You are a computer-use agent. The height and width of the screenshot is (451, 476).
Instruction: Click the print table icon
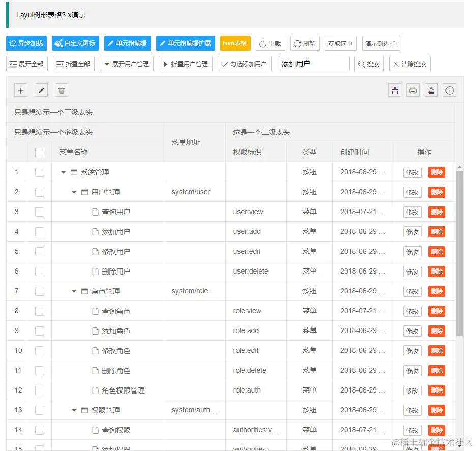pyautogui.click(x=413, y=91)
